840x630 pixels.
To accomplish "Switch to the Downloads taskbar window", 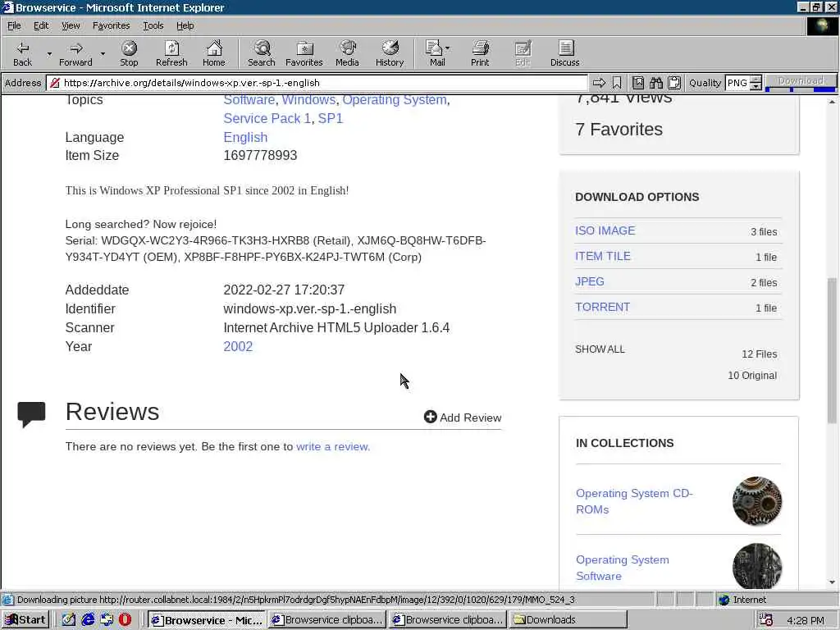I will pyautogui.click(x=568, y=620).
